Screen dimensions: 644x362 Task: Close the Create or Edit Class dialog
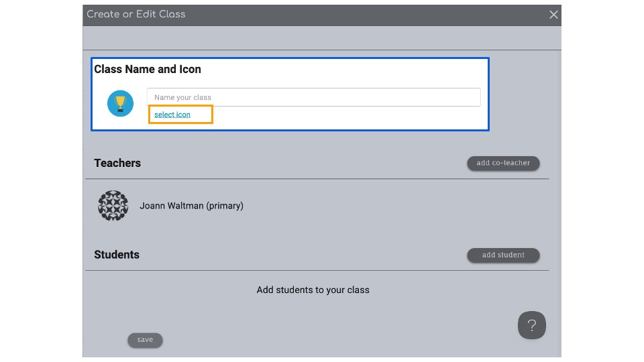coord(553,15)
